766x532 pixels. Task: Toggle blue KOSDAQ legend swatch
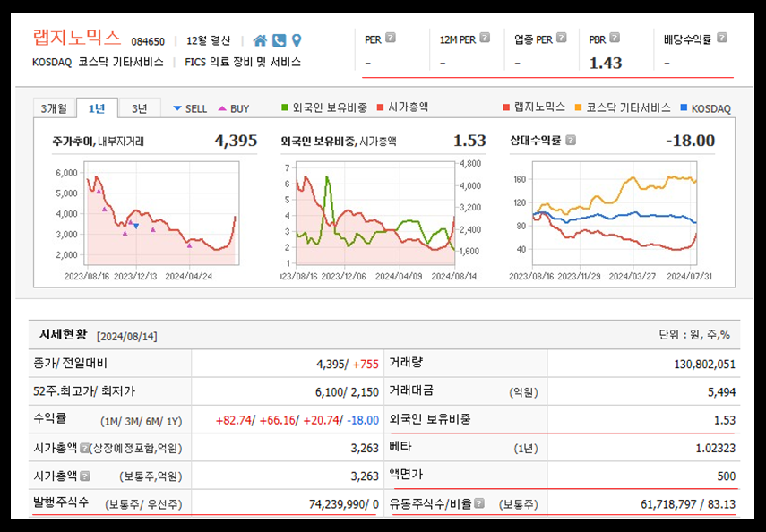point(684,107)
